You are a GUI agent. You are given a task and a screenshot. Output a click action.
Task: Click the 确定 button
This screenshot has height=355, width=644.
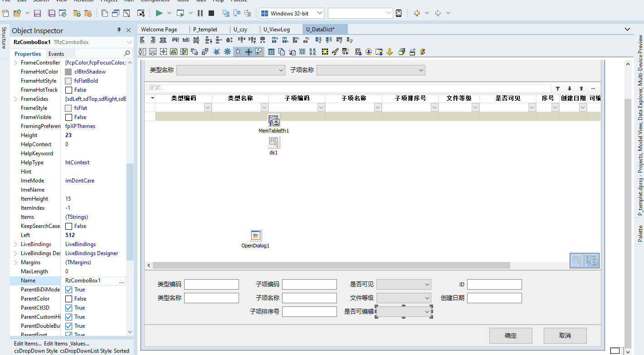[x=510, y=335]
